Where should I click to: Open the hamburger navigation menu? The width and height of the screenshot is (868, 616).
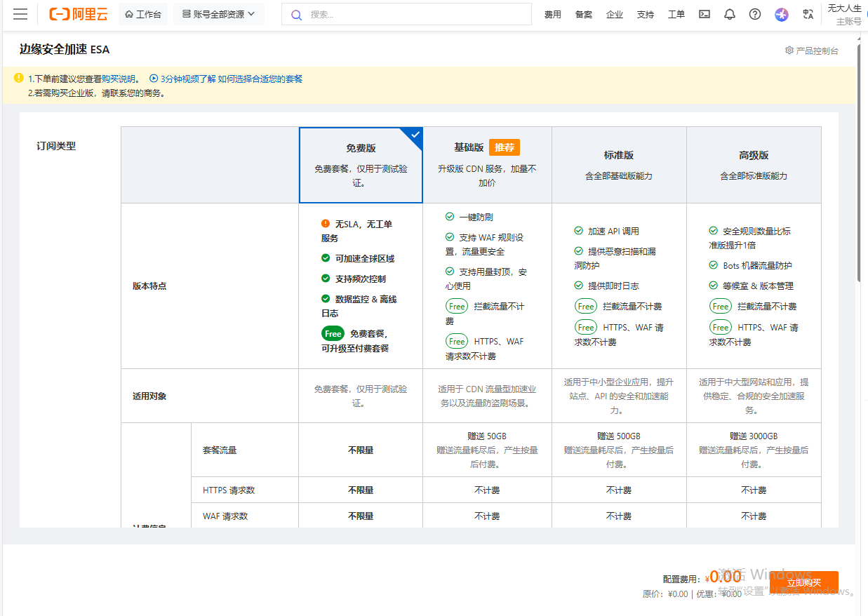[20, 14]
